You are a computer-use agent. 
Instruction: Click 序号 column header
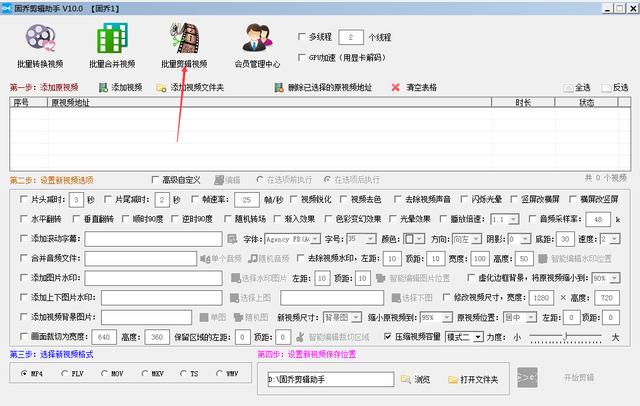click(29, 102)
